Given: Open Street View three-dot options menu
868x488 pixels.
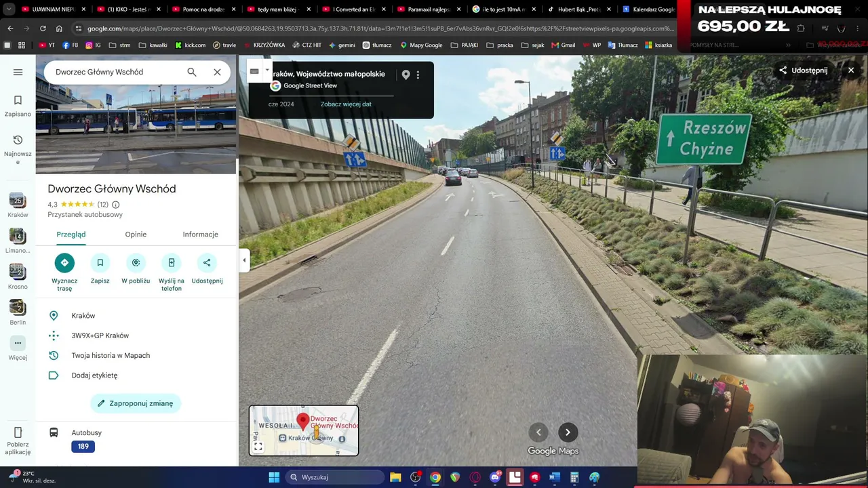Looking at the screenshot, I should (418, 75).
